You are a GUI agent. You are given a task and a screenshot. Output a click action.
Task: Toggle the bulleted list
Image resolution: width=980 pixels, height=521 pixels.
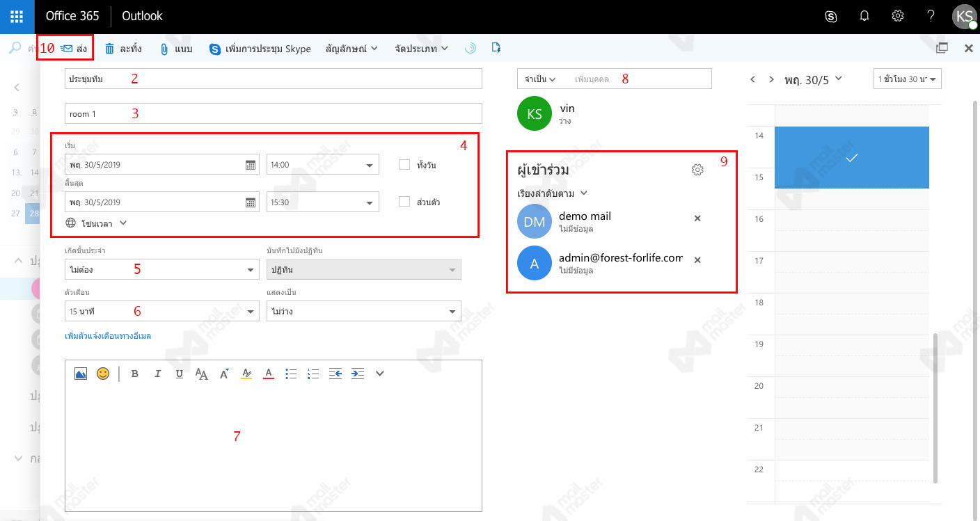[x=291, y=374]
